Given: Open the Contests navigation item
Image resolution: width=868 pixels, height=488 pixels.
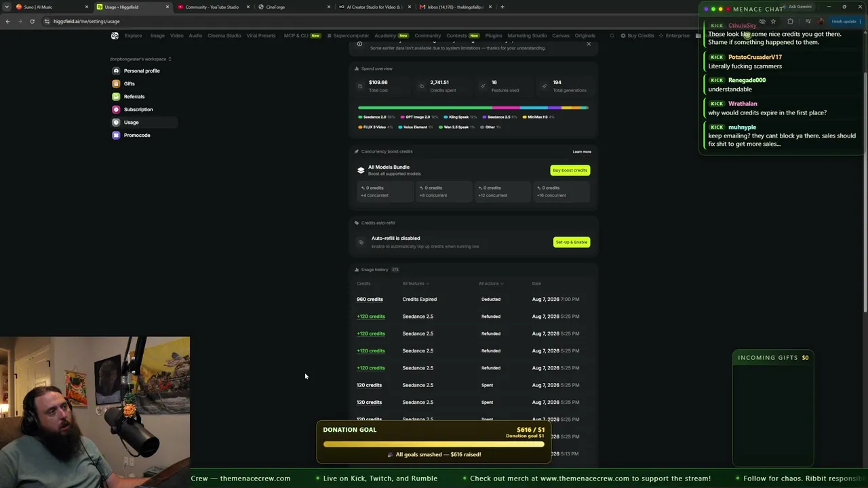Looking at the screenshot, I should (x=462, y=35).
